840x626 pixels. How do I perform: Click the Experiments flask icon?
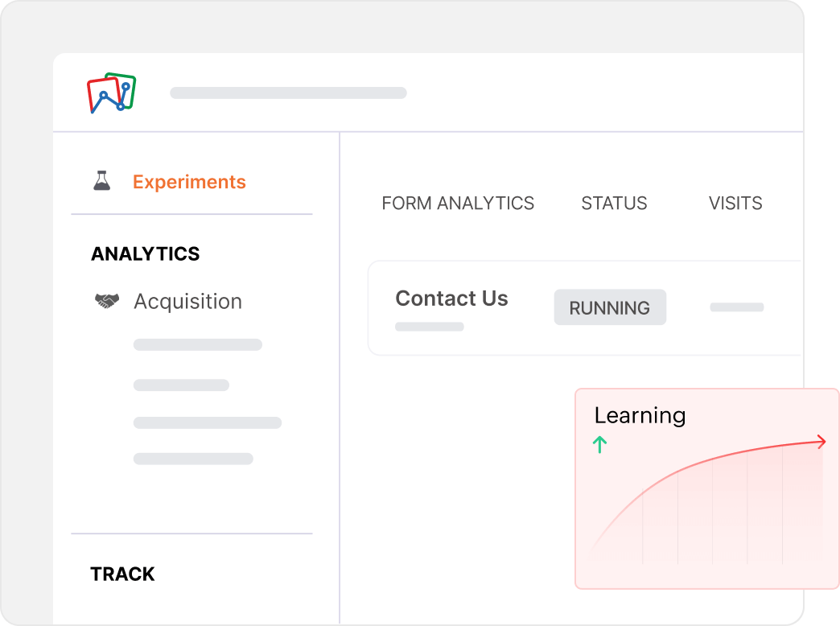pos(101,181)
